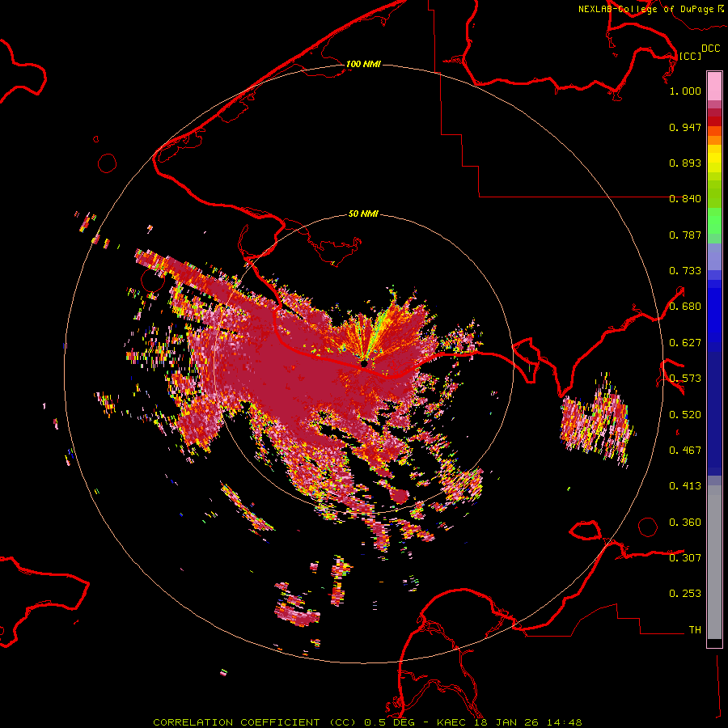The image size is (728, 728).
Task: Click the 14:48 timestamp in the caption
Action: click(x=564, y=722)
